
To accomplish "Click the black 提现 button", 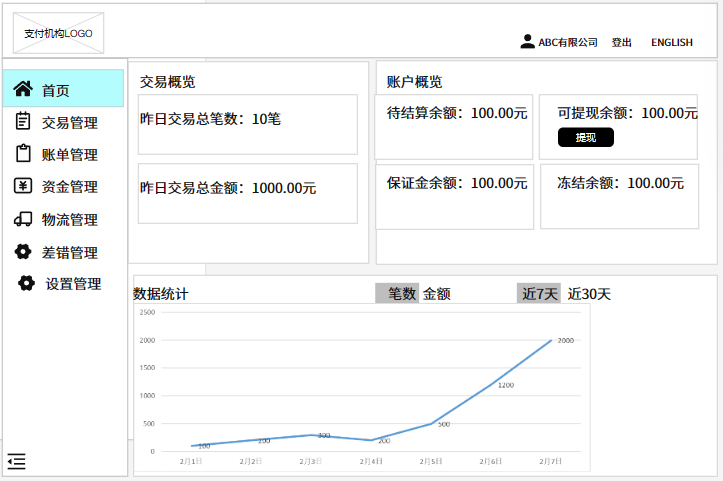I will point(586,137).
